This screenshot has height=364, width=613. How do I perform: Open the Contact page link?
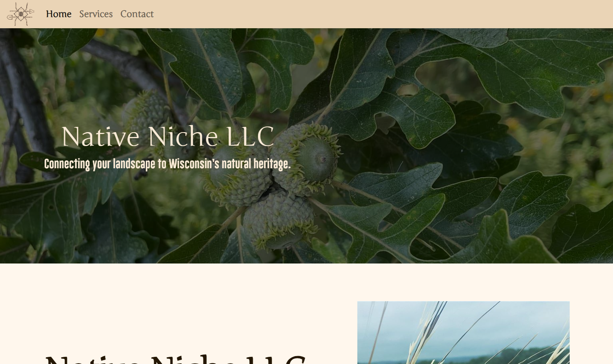point(137,14)
